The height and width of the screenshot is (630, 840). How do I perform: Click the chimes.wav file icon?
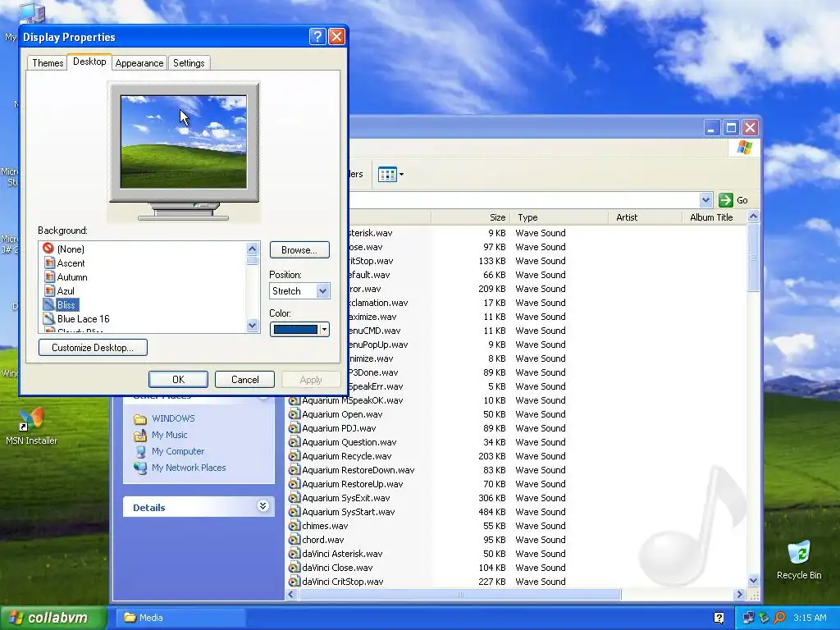294,526
